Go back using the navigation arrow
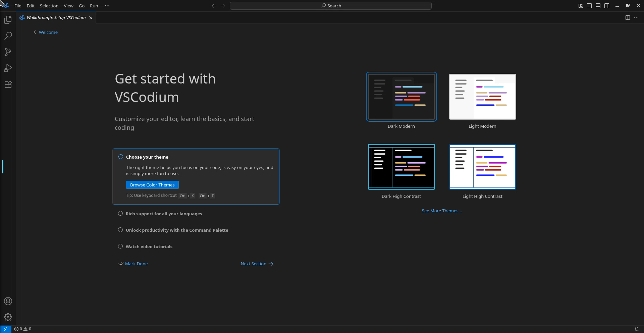The height and width of the screenshot is (333, 644). 214,6
